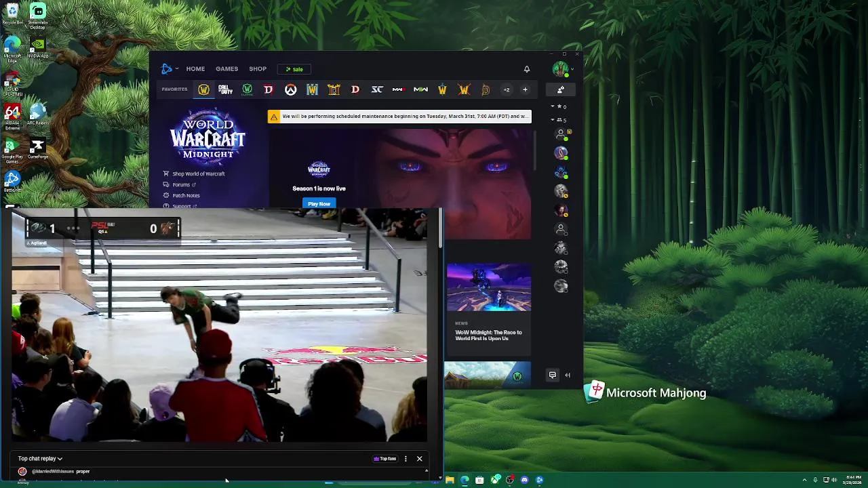
Task: Show hidden system tray icons
Action: click(804, 480)
